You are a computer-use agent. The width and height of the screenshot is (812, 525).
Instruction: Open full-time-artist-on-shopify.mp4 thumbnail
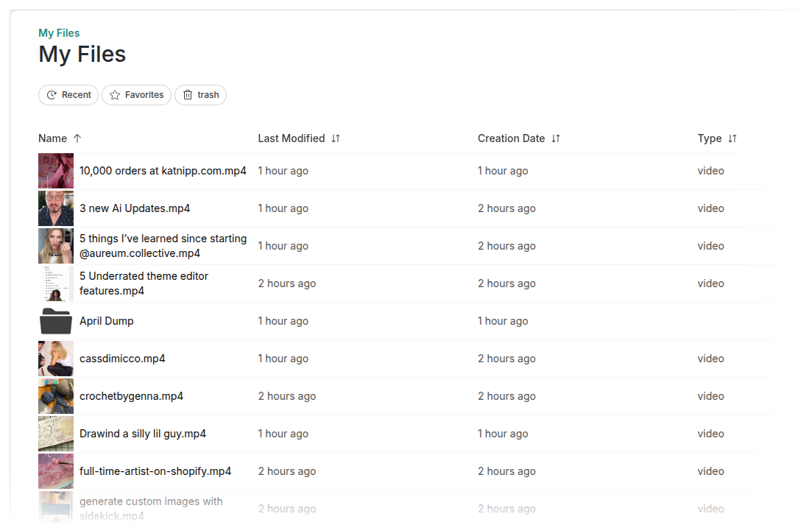[x=56, y=471]
